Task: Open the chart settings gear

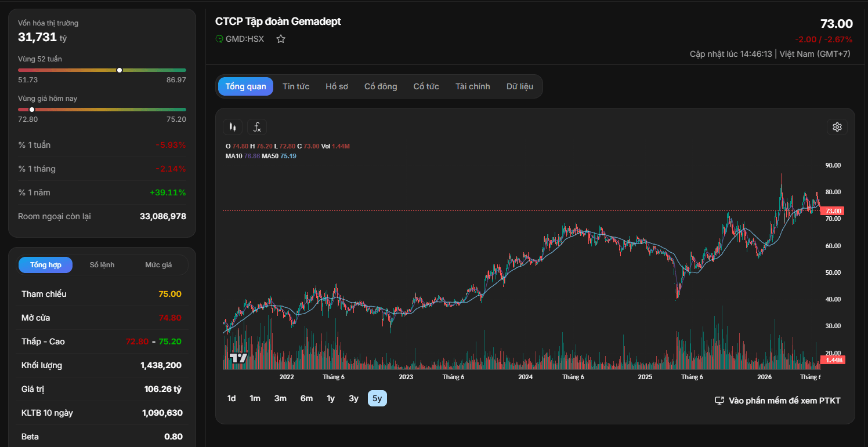Action: [x=837, y=127]
